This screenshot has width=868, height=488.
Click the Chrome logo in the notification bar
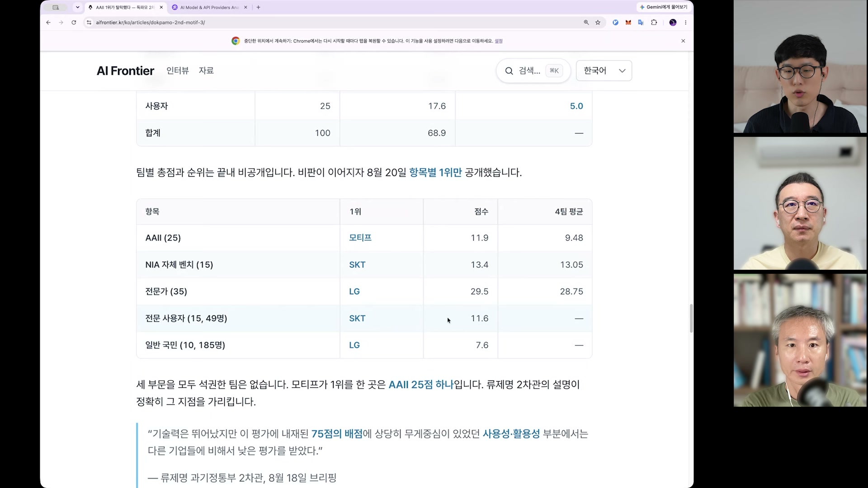(236, 41)
